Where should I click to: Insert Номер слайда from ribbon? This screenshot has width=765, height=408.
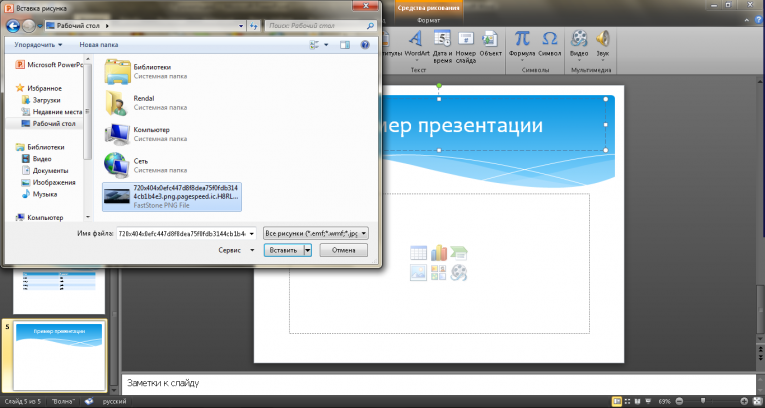pyautogui.click(x=466, y=46)
